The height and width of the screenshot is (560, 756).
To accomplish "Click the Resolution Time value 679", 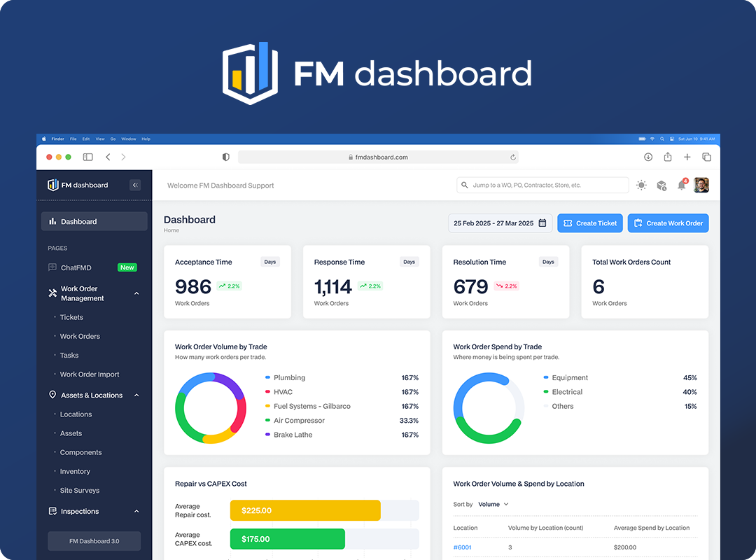I will pos(470,287).
